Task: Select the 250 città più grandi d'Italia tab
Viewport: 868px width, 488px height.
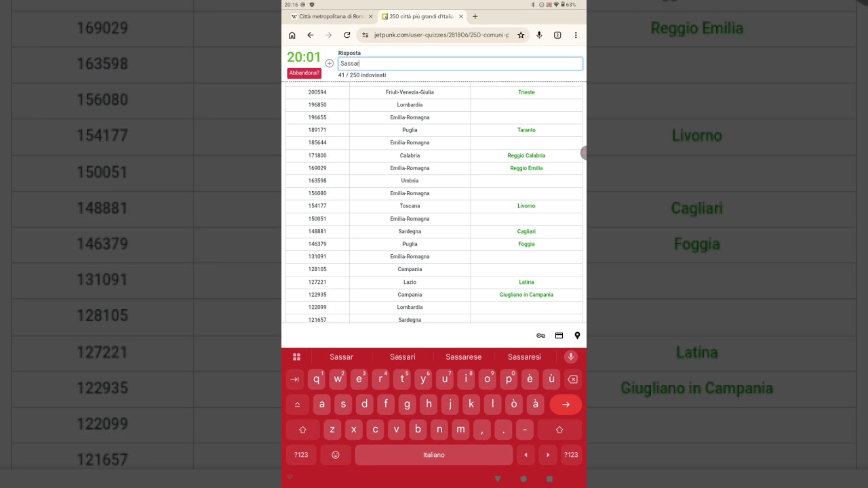Action: tap(422, 16)
